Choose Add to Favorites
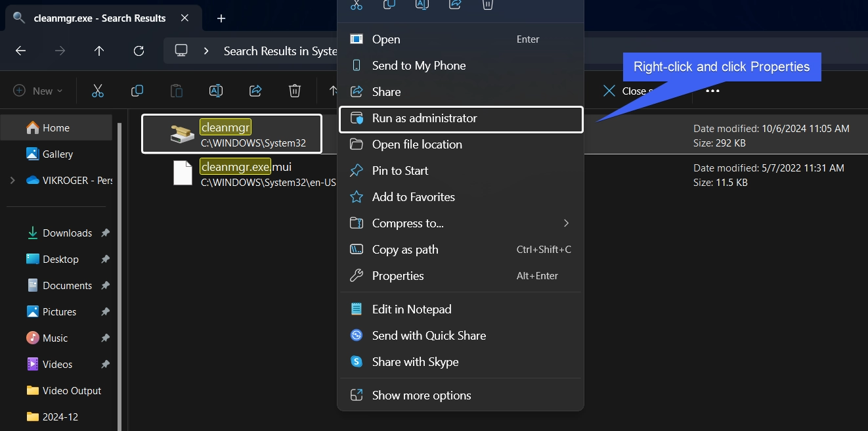Viewport: 868px width, 431px height. point(460,197)
